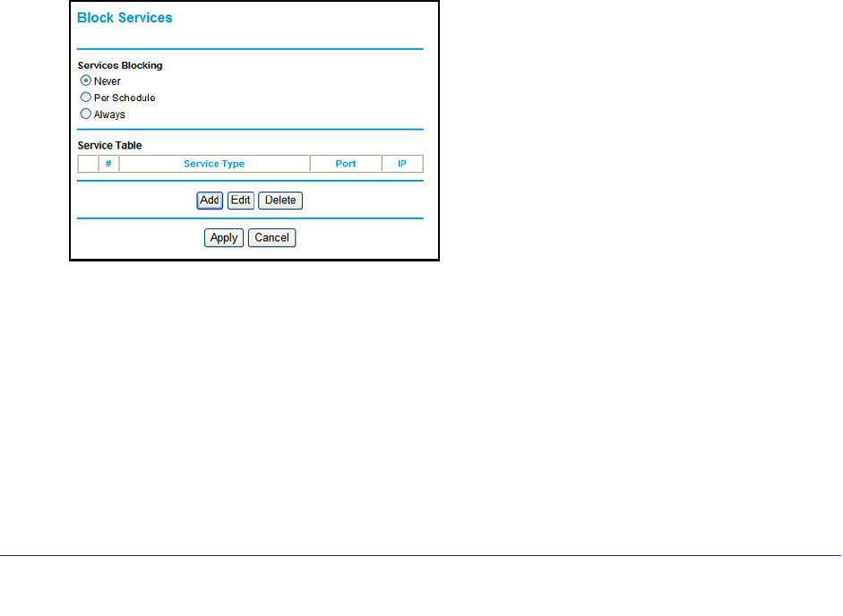Image resolution: width=843 pixels, height=616 pixels.
Task: Click the IP column header
Action: coord(402,164)
